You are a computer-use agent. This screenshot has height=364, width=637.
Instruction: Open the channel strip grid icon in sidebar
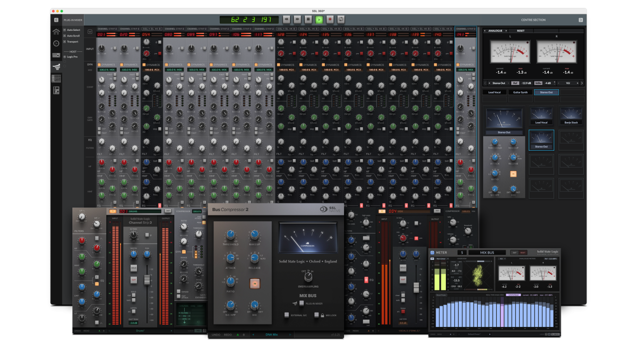[56, 78]
